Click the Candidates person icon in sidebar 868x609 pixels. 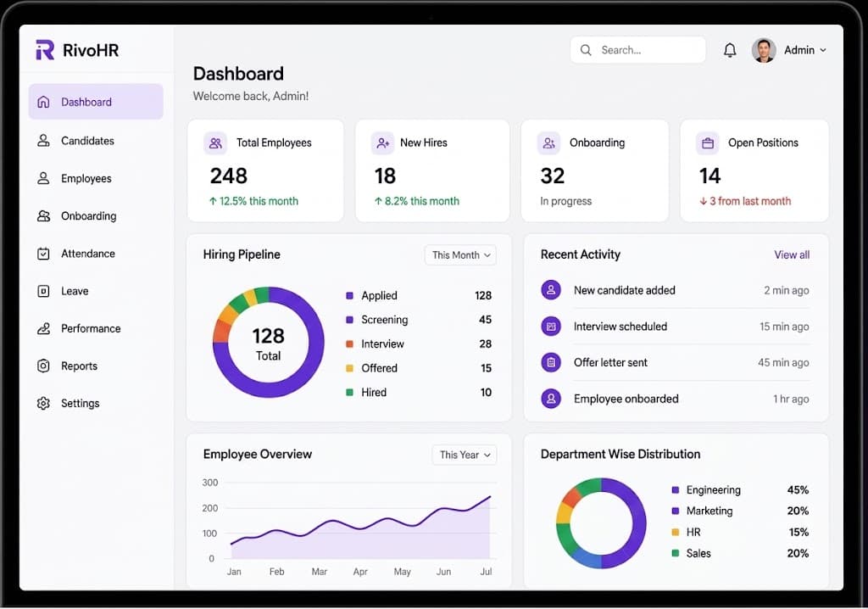pos(43,140)
